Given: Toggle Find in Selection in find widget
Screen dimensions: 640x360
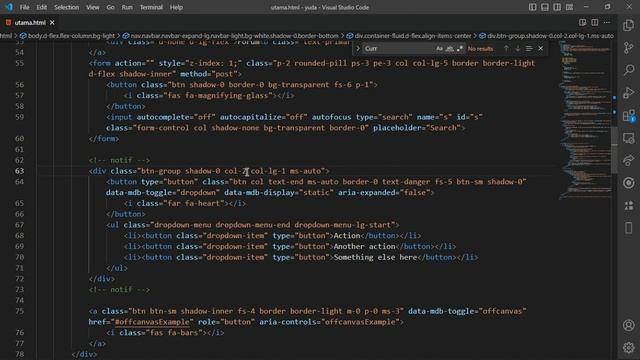Looking at the screenshot, I should (x=529, y=48).
